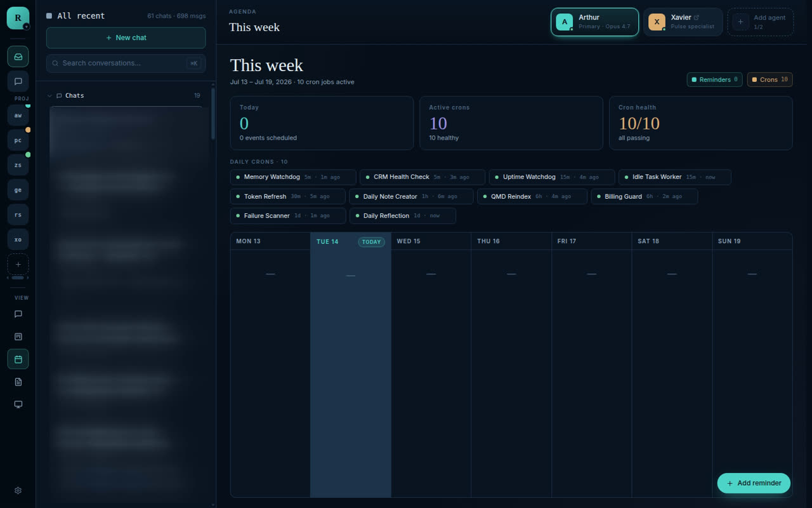Open the "rs" project

tap(18, 215)
